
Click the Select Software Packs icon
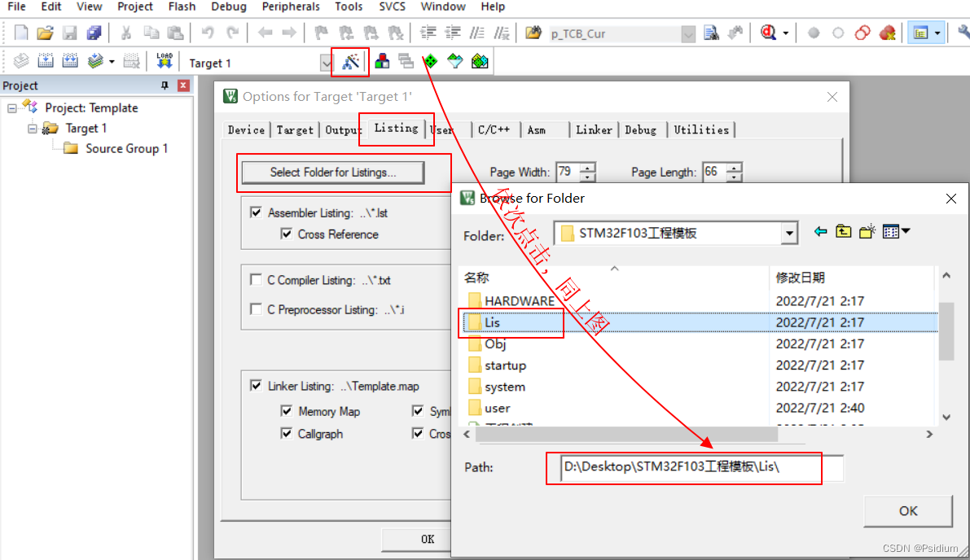pos(454,61)
